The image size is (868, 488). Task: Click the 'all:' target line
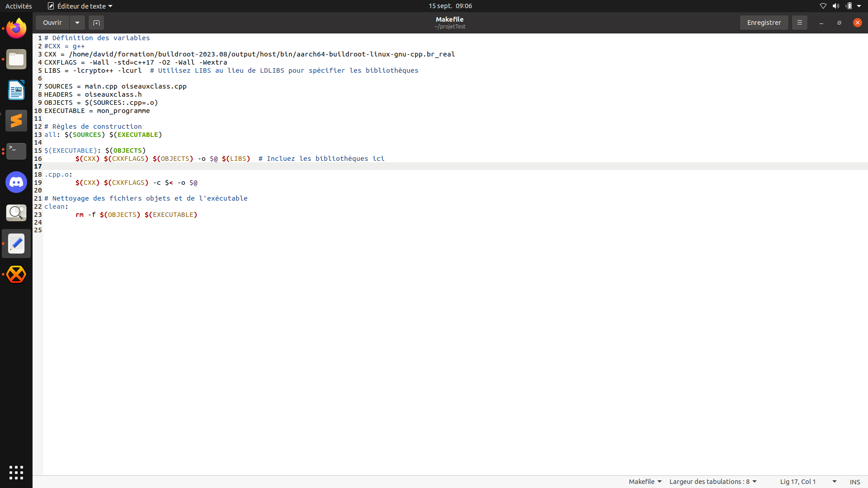point(103,135)
